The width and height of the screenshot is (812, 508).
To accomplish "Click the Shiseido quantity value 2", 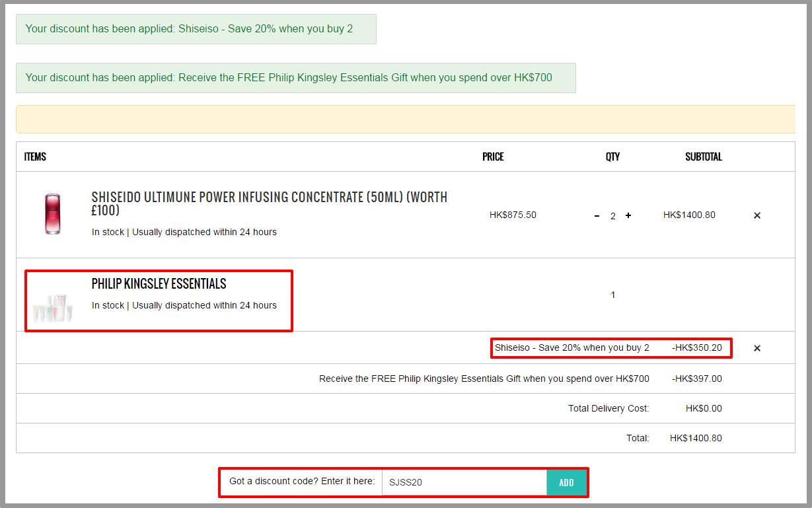I will point(612,216).
